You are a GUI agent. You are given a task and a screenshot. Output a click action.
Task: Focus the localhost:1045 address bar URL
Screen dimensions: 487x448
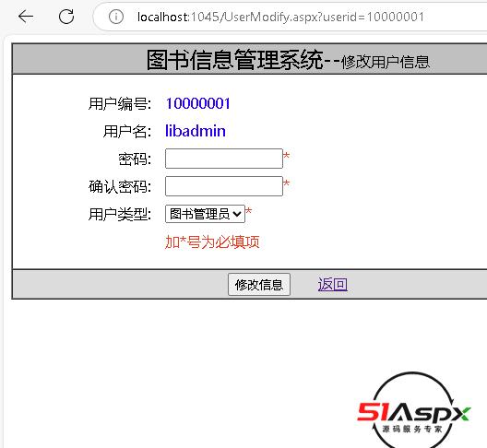click(x=280, y=17)
